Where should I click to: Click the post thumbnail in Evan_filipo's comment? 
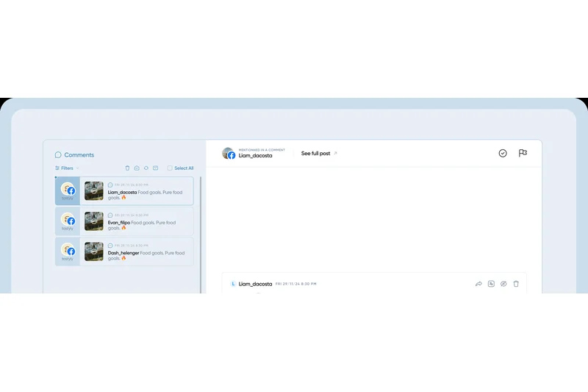[93, 221]
